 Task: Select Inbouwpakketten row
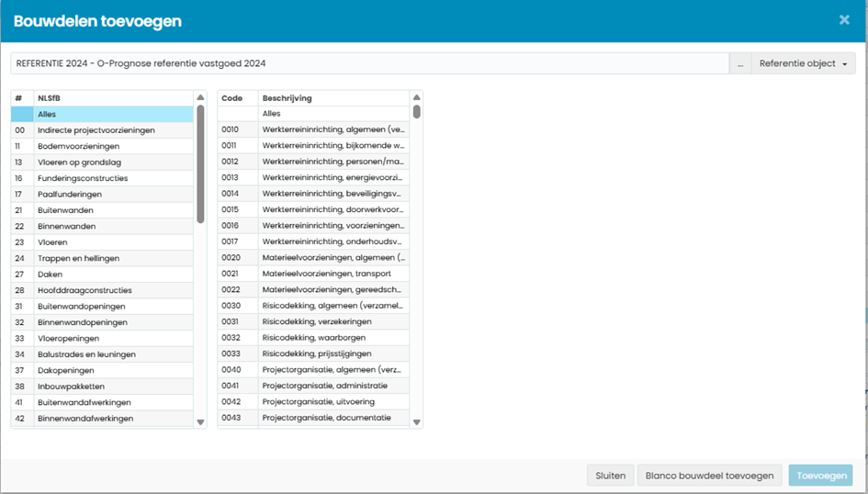click(x=102, y=387)
